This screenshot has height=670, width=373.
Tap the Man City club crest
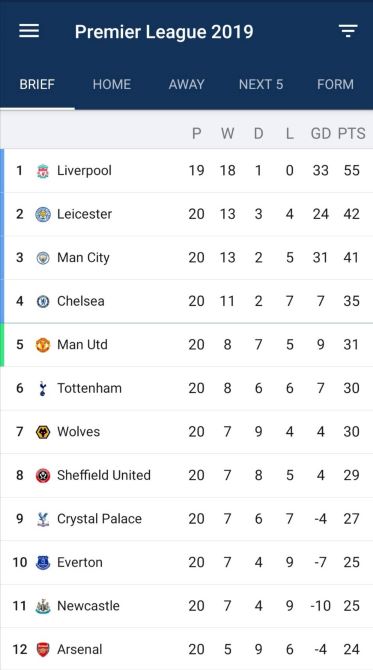(43, 258)
